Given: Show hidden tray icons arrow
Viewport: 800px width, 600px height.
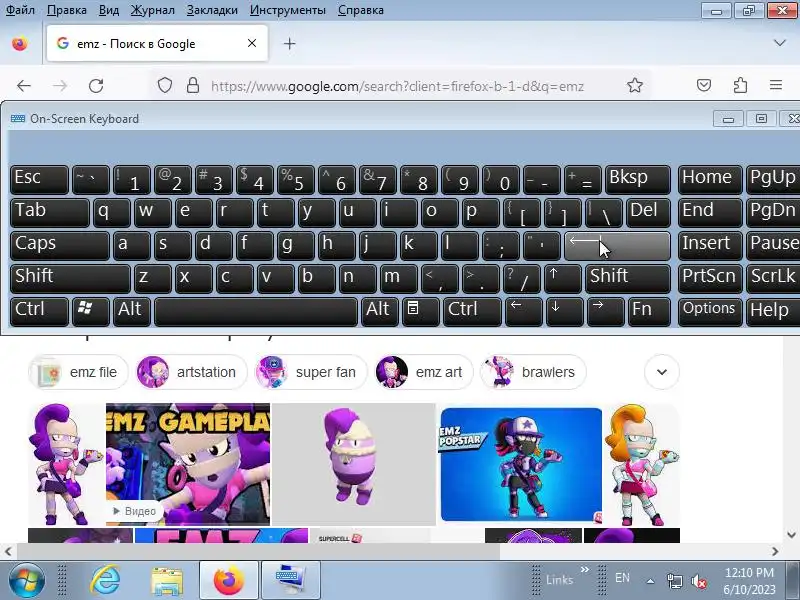Looking at the screenshot, I should tap(651, 581).
